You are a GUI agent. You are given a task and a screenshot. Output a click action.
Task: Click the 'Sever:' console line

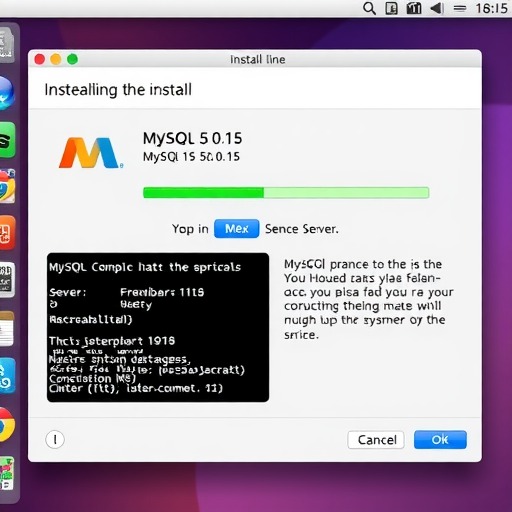coord(127,292)
